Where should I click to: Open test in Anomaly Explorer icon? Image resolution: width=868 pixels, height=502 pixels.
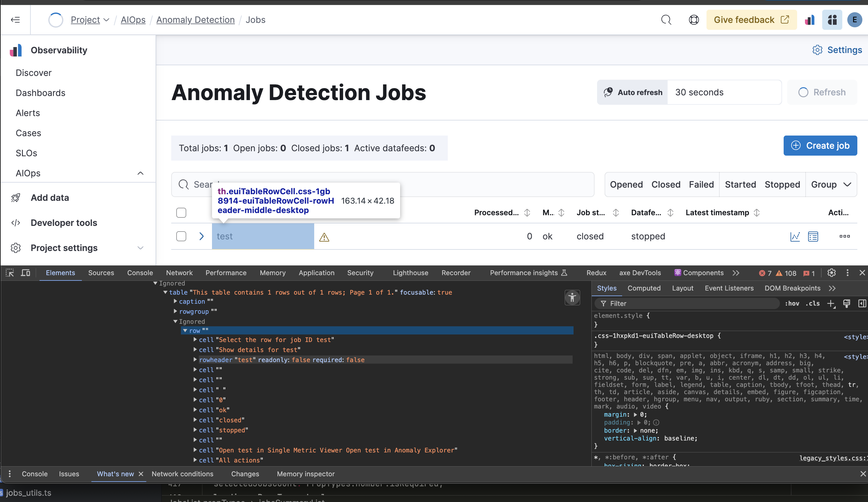pyautogui.click(x=813, y=236)
